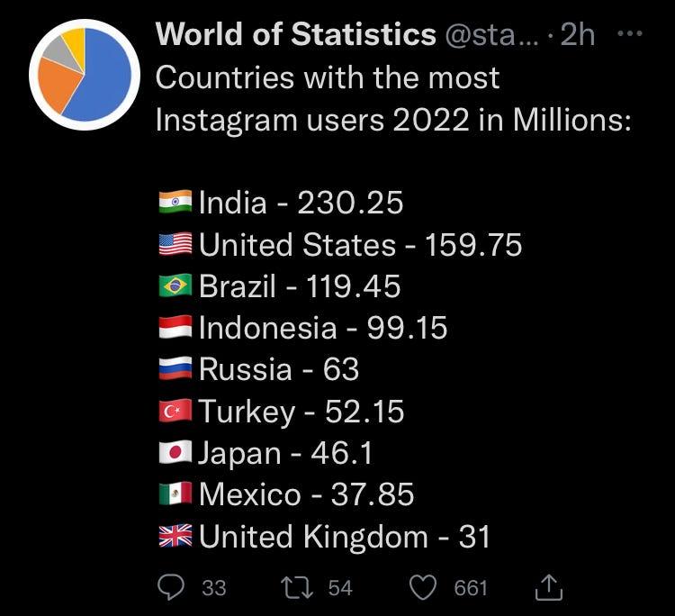Viewport: 675px width, 616px height.
Task: Share the tweet via share icon
Action: [x=549, y=587]
